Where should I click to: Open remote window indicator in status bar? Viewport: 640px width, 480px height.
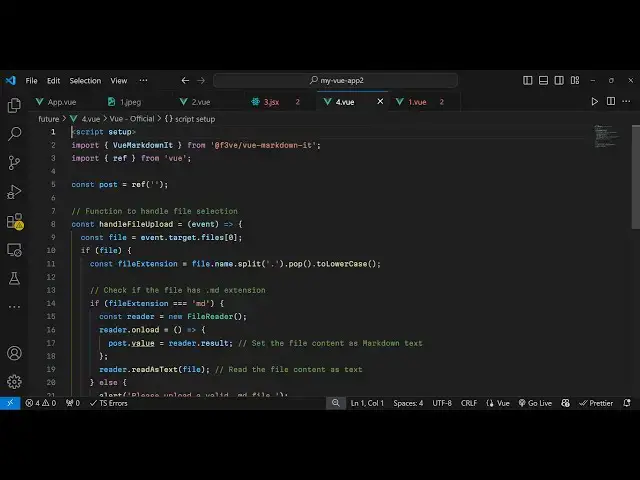[x=10, y=403]
